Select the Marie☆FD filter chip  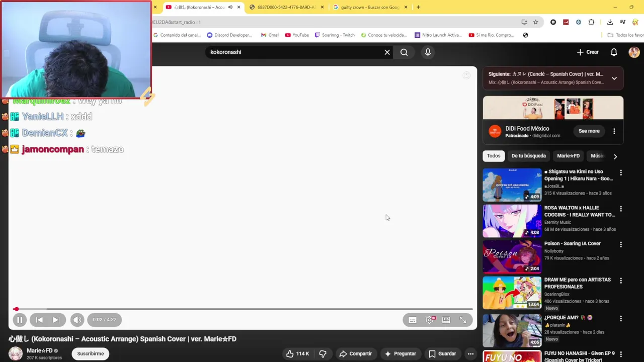tap(568, 156)
